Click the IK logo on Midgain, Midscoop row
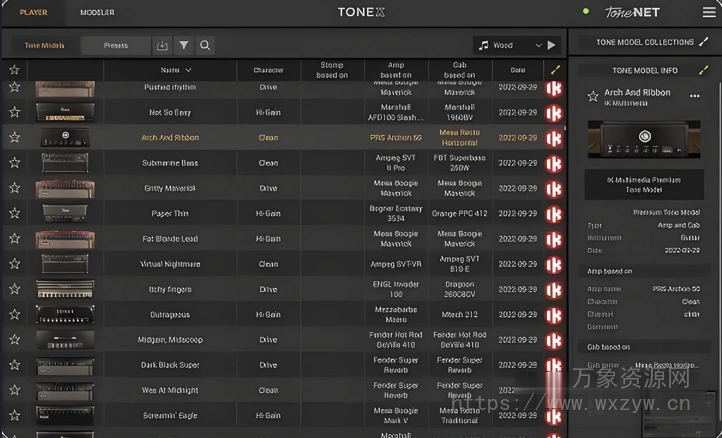Image resolution: width=722 pixels, height=438 pixels. pyautogui.click(x=554, y=340)
